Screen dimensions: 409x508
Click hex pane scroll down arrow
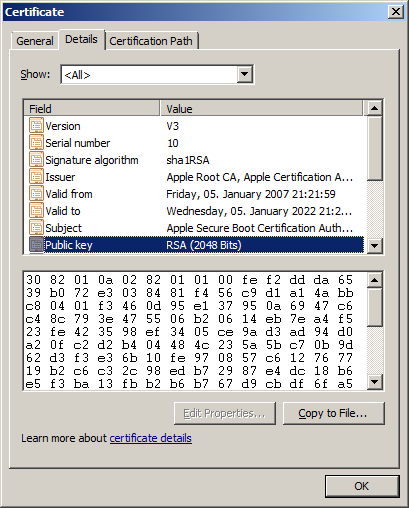coord(374,382)
